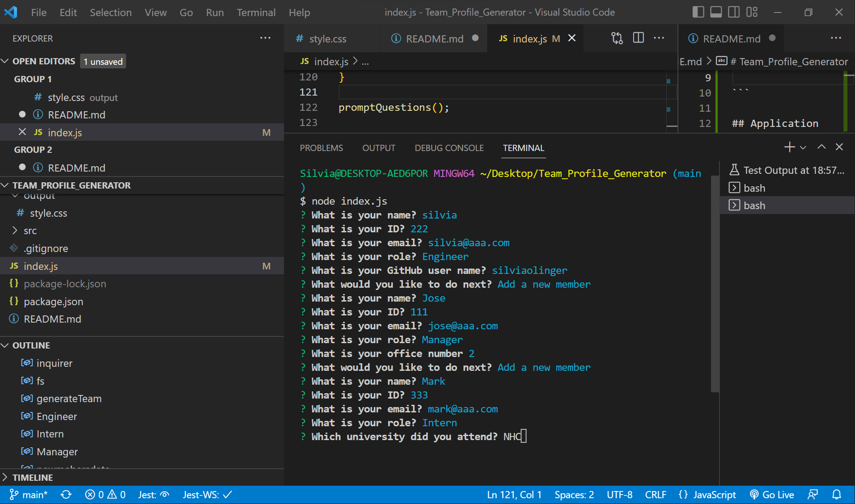
Task: Select README.md tab in second editor group
Action: coord(732,39)
